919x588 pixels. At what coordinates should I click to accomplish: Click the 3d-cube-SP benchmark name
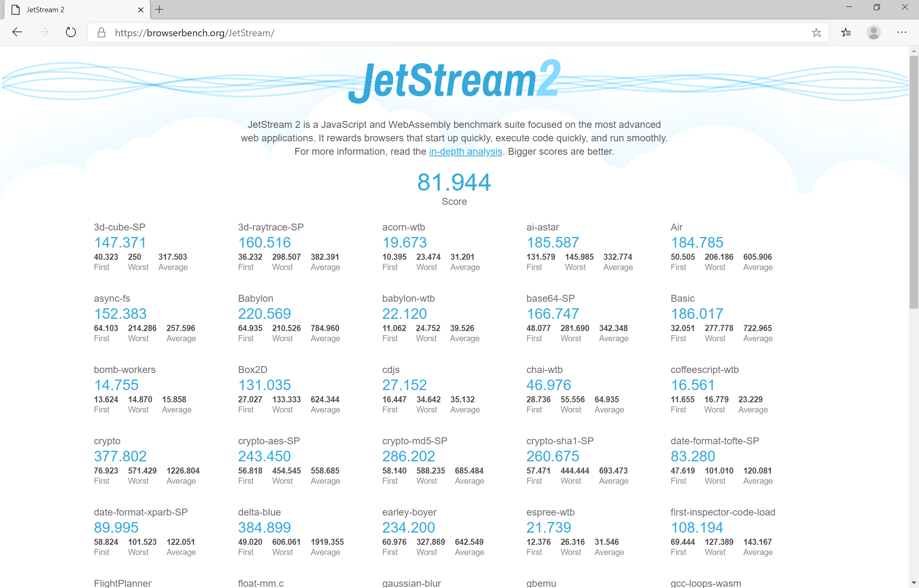pyautogui.click(x=119, y=227)
